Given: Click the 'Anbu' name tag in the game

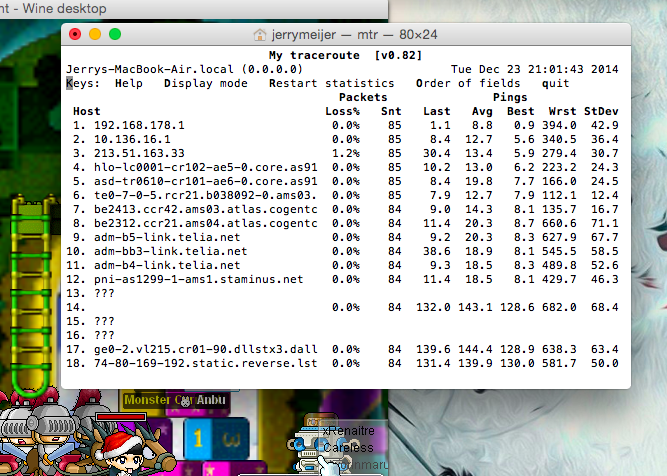Looking at the screenshot, I should pyautogui.click(x=211, y=400).
